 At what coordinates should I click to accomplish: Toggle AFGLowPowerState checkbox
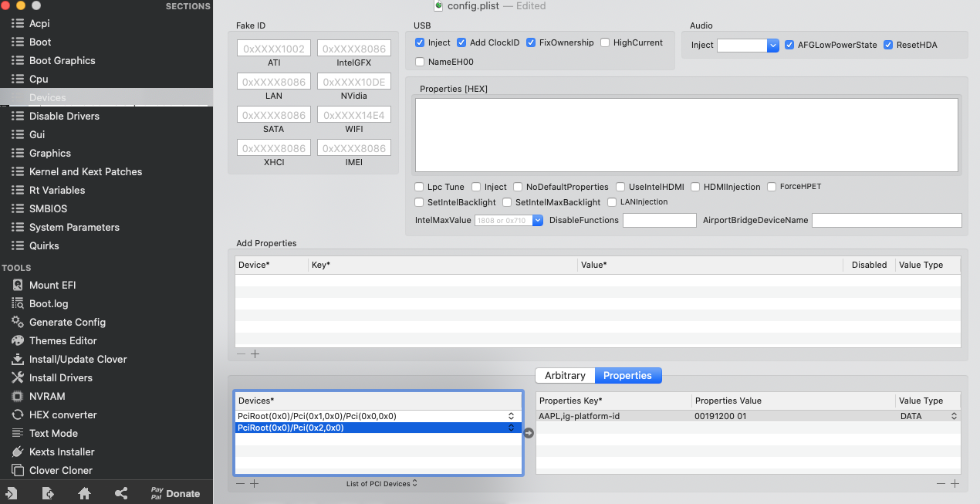pyautogui.click(x=789, y=45)
